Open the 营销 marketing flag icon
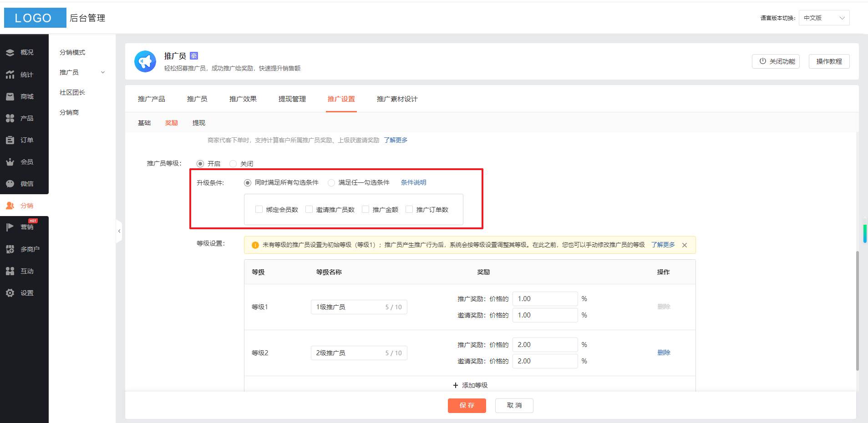Viewport: 868px width, 423px height. click(x=10, y=227)
